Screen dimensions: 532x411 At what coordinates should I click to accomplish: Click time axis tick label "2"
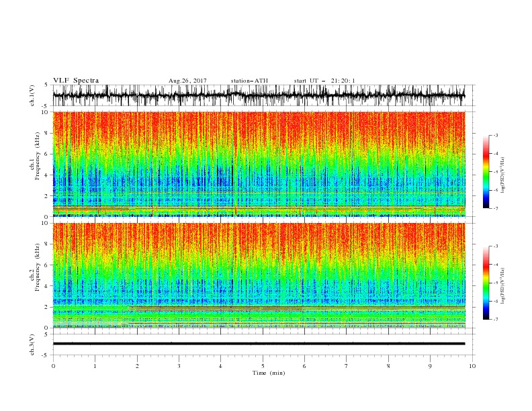(x=137, y=366)
